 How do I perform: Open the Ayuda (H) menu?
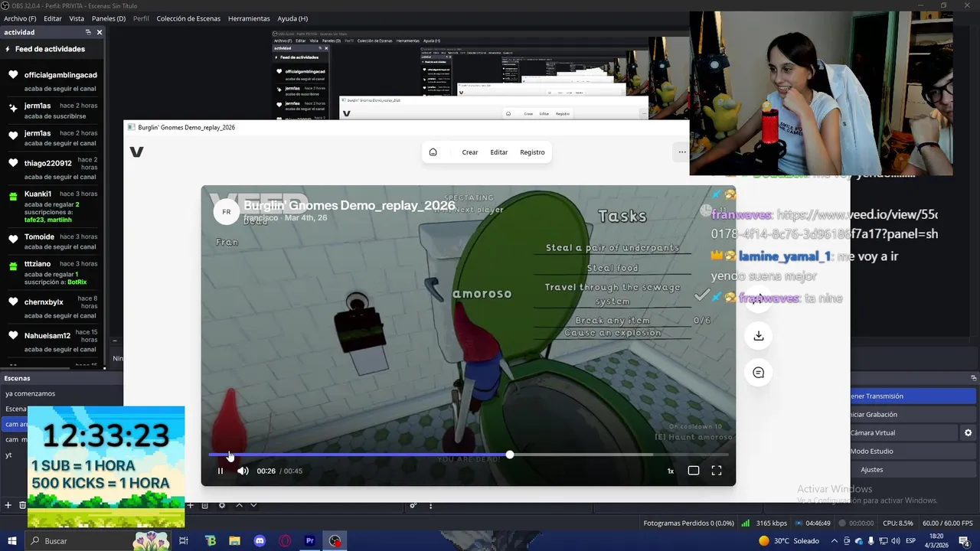[x=292, y=18]
